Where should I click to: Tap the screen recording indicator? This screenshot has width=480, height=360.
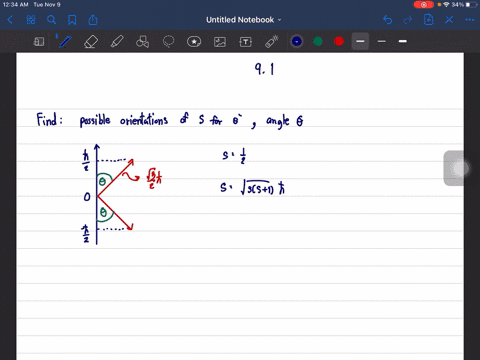coord(424,5)
